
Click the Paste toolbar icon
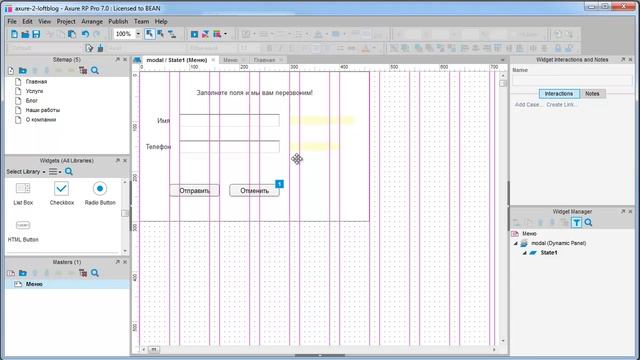click(x=72, y=34)
